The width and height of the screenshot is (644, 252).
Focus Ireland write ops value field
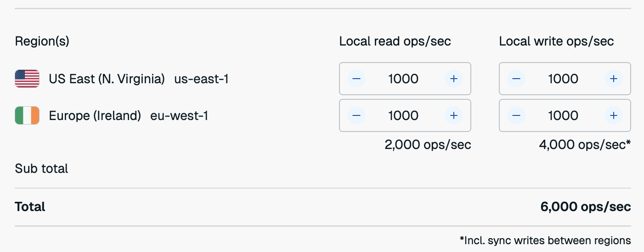click(564, 115)
